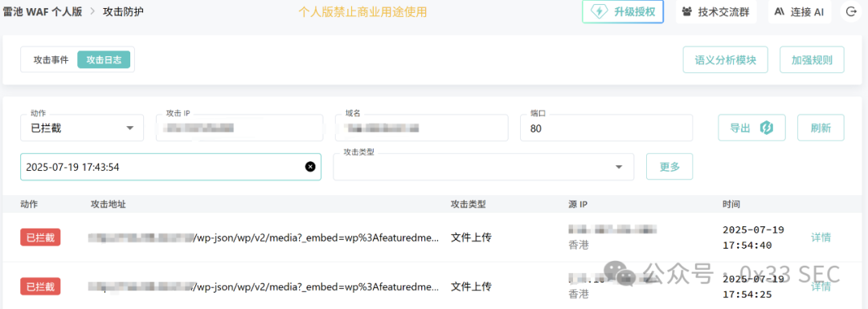Open 技术交流群 button
This screenshot has height=309, width=868.
(716, 11)
